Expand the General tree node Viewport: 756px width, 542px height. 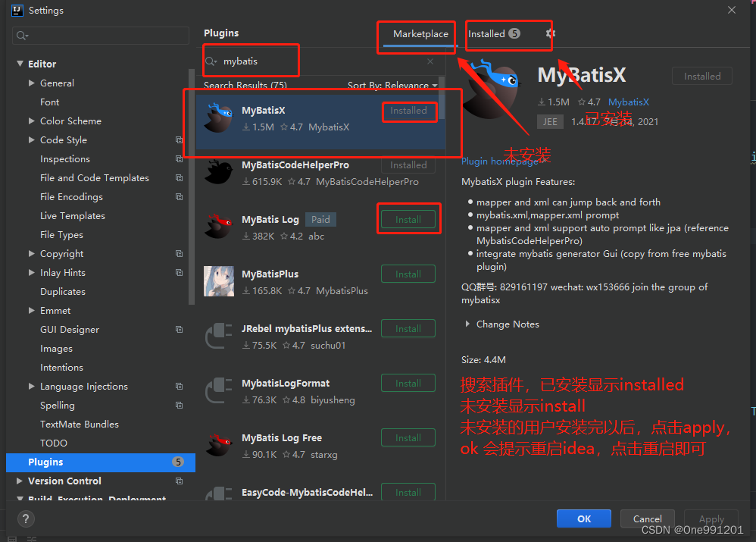(x=31, y=83)
